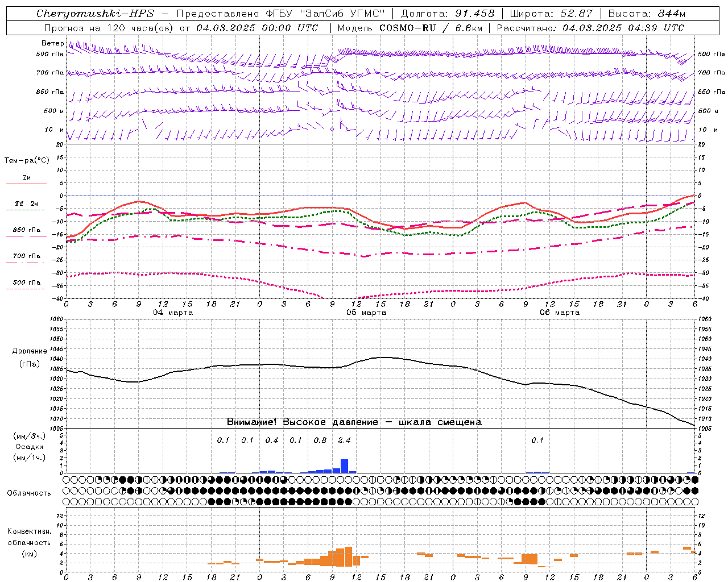
Task: Click the Тем-ра(°C) axis title
Action: pyautogui.click(x=27, y=160)
